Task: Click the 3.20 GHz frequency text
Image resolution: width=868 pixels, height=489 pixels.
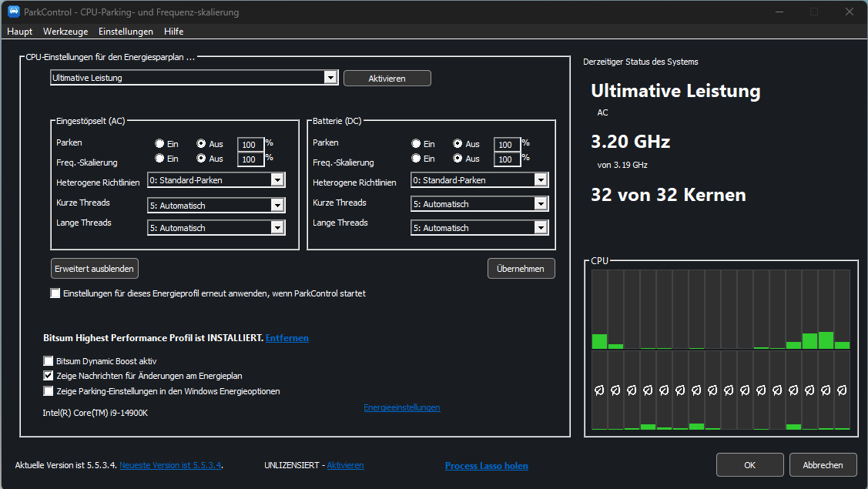Action: (x=631, y=142)
